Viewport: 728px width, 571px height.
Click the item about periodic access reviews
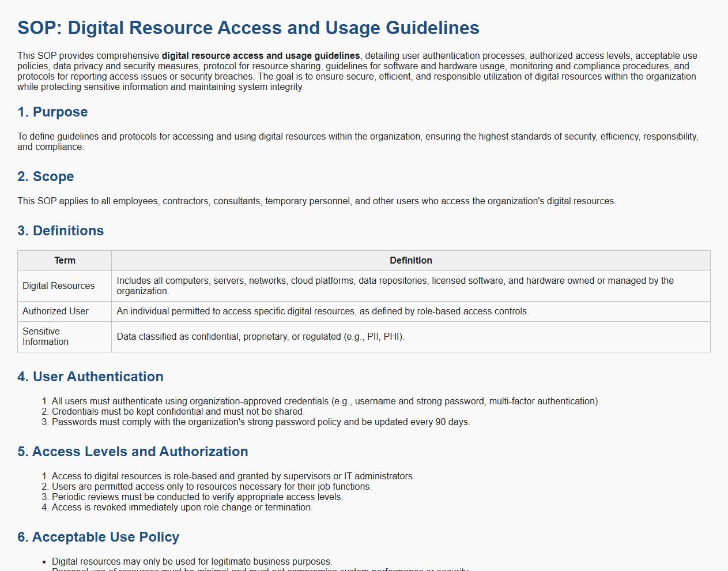point(197,497)
